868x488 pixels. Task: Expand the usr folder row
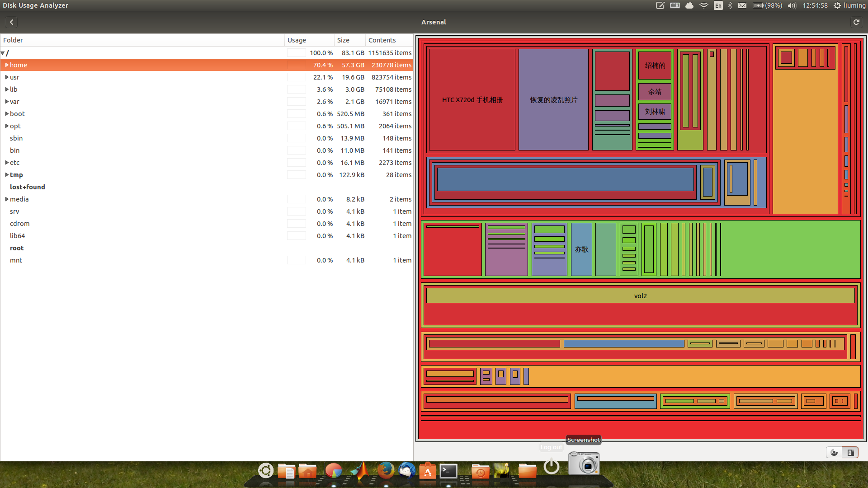[x=7, y=77]
